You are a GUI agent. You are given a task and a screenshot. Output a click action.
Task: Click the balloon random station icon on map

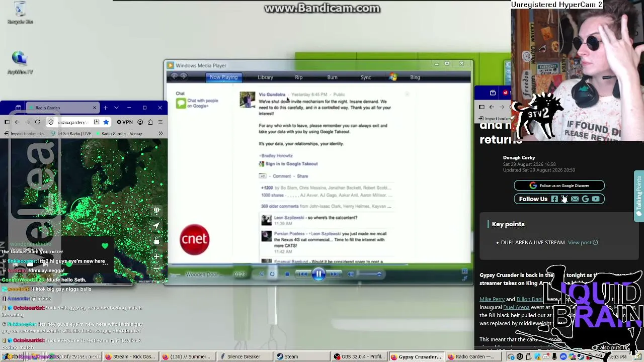point(156,210)
